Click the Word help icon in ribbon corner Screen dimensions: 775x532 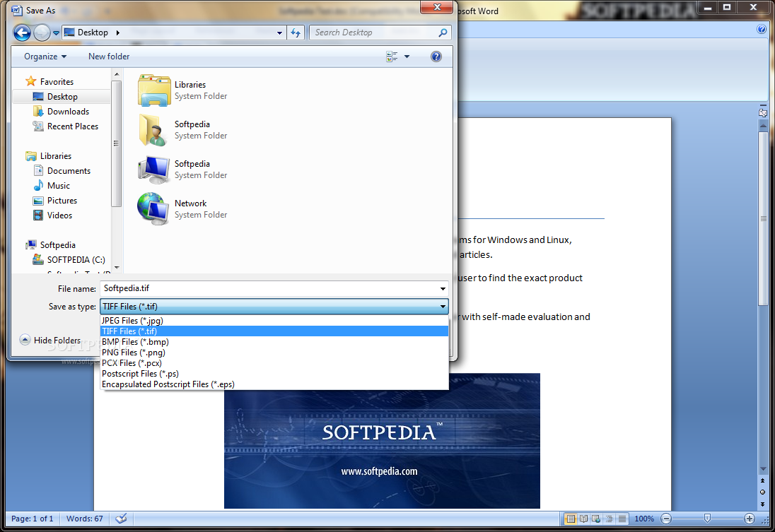762,29
